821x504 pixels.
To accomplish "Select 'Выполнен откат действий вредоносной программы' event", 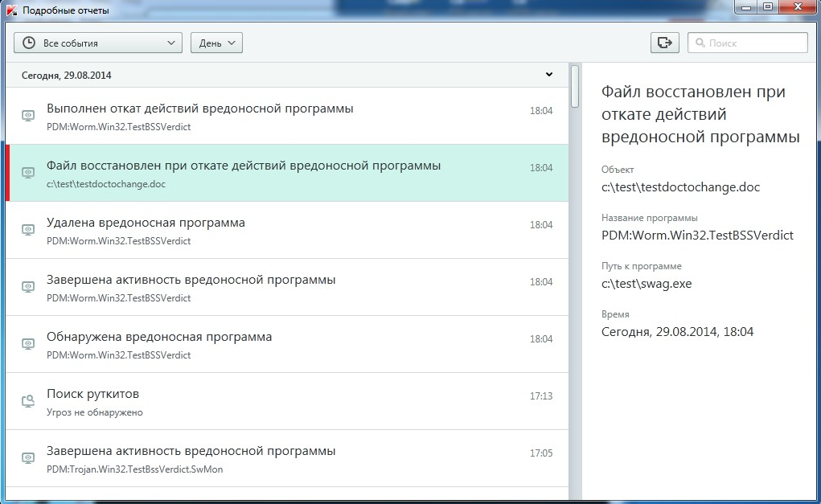I will point(287,117).
